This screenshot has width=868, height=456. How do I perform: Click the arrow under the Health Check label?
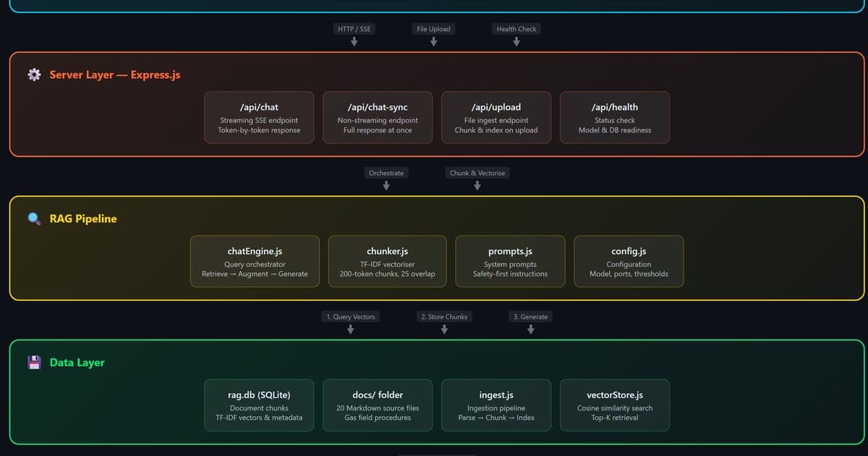(516, 41)
